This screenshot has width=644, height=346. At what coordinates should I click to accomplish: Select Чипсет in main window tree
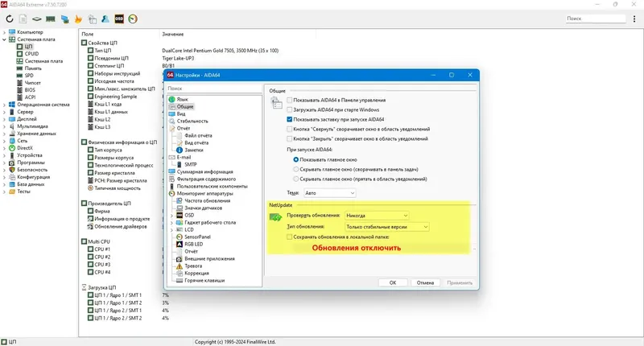32,83
